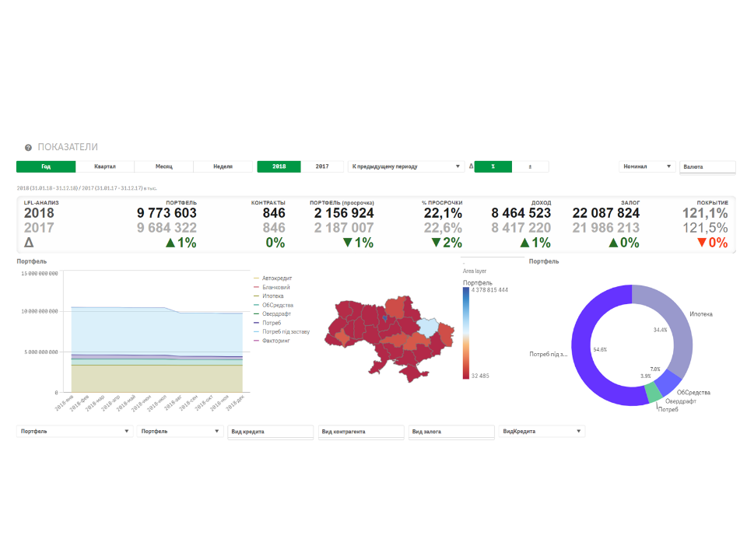
Task: Click the red down arrow under ПОКРЫТИЕ
Action: [x=703, y=243]
